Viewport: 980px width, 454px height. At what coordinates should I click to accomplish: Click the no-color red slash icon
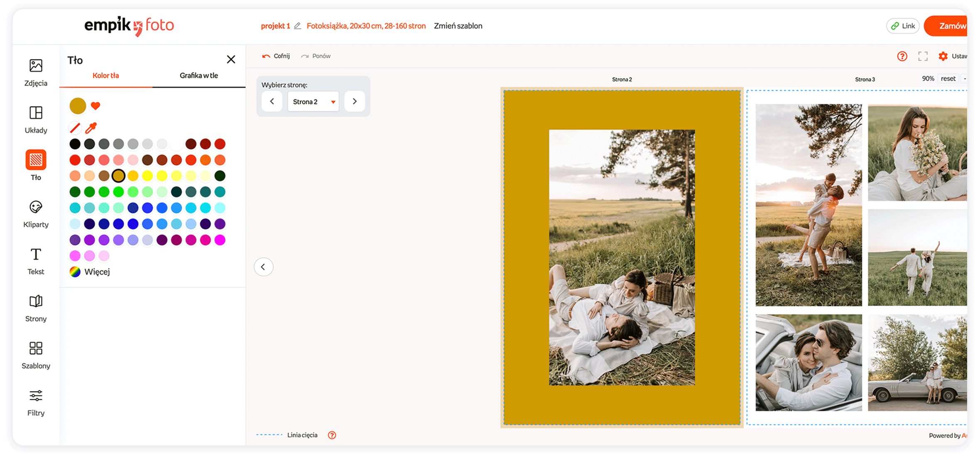pyautogui.click(x=75, y=128)
